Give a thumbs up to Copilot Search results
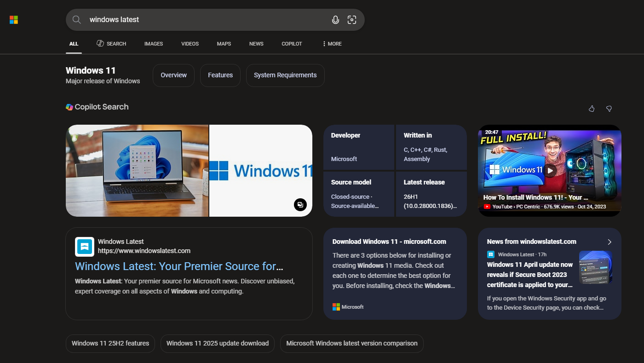 pos(592,109)
